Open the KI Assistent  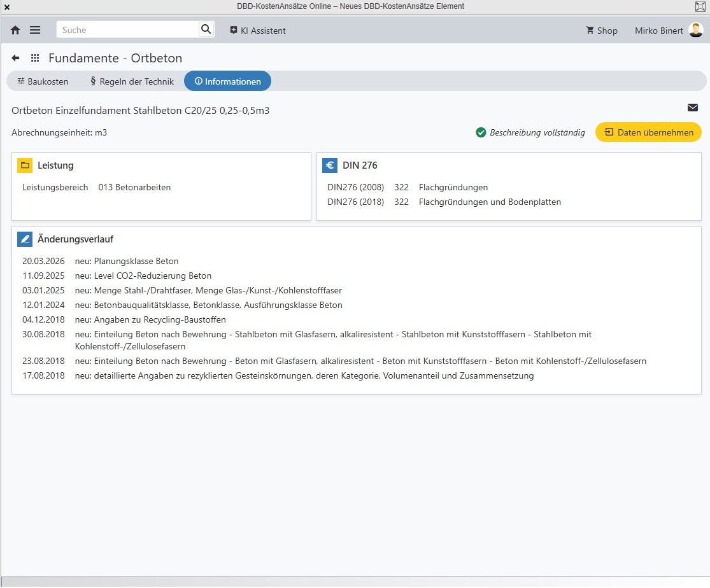pyautogui.click(x=258, y=31)
